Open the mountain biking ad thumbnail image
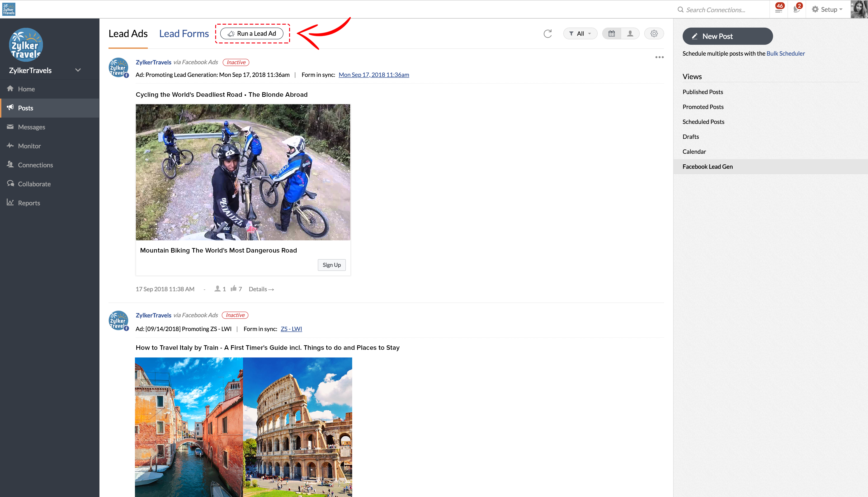 point(243,172)
